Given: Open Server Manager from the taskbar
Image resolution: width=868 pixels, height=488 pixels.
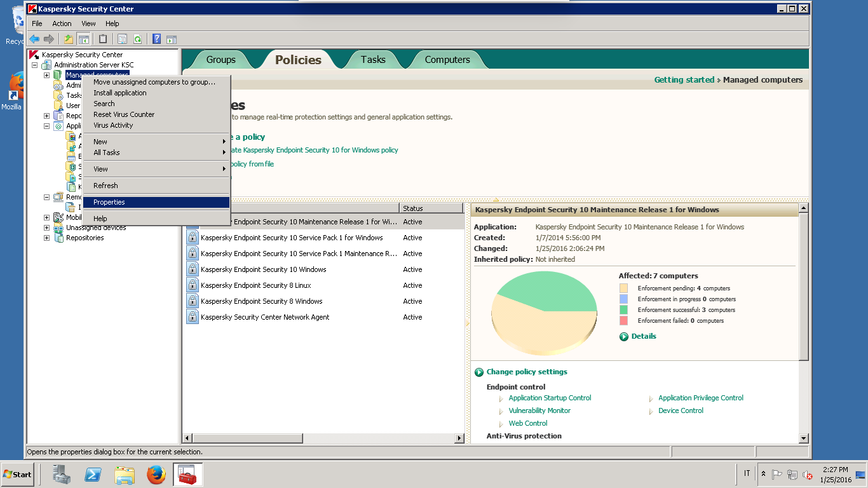Looking at the screenshot, I should [62, 474].
